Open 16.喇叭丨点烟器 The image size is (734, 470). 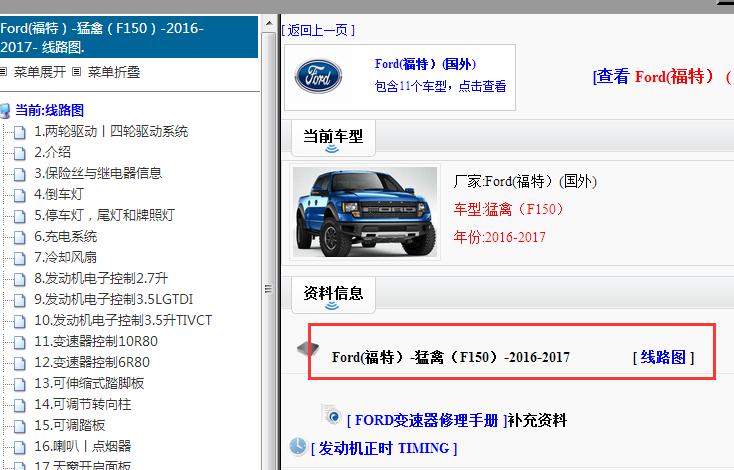[x=82, y=447]
